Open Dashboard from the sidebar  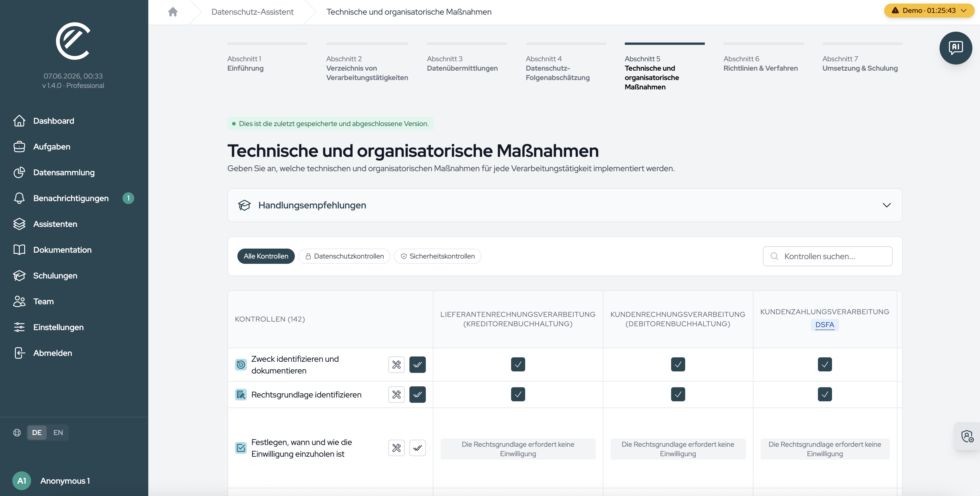(53, 121)
